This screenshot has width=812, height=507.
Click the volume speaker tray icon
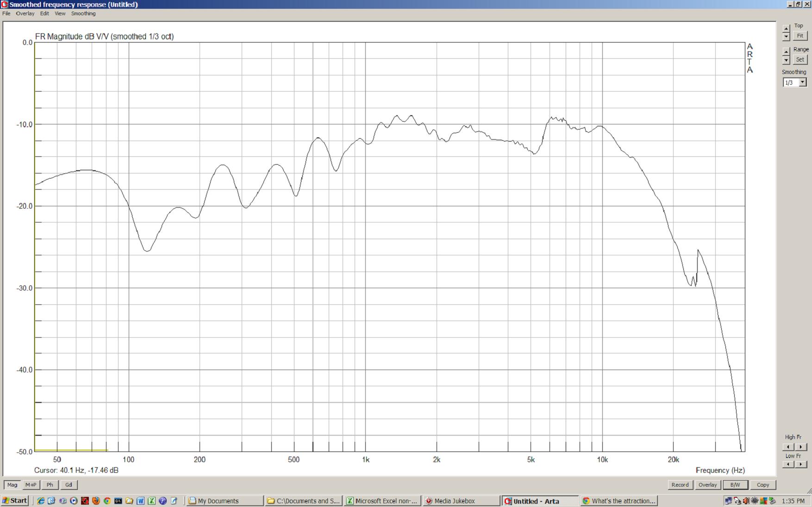(746, 501)
